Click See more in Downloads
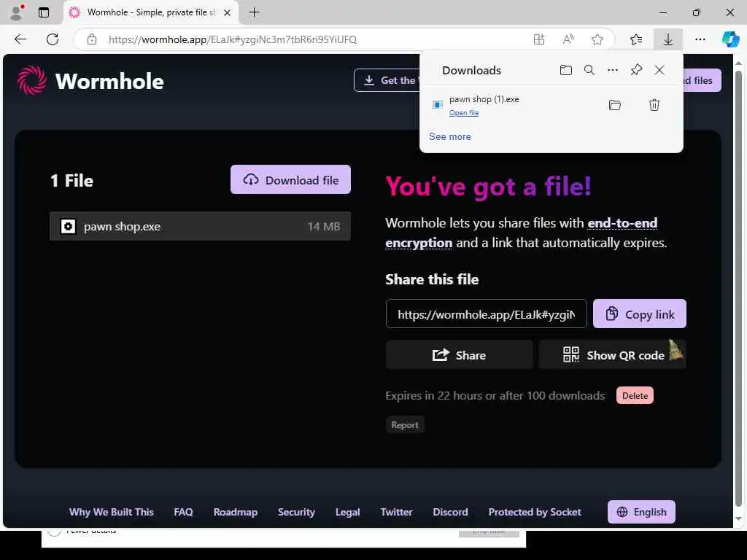Viewport: 747px width, 560px height. 449,136
